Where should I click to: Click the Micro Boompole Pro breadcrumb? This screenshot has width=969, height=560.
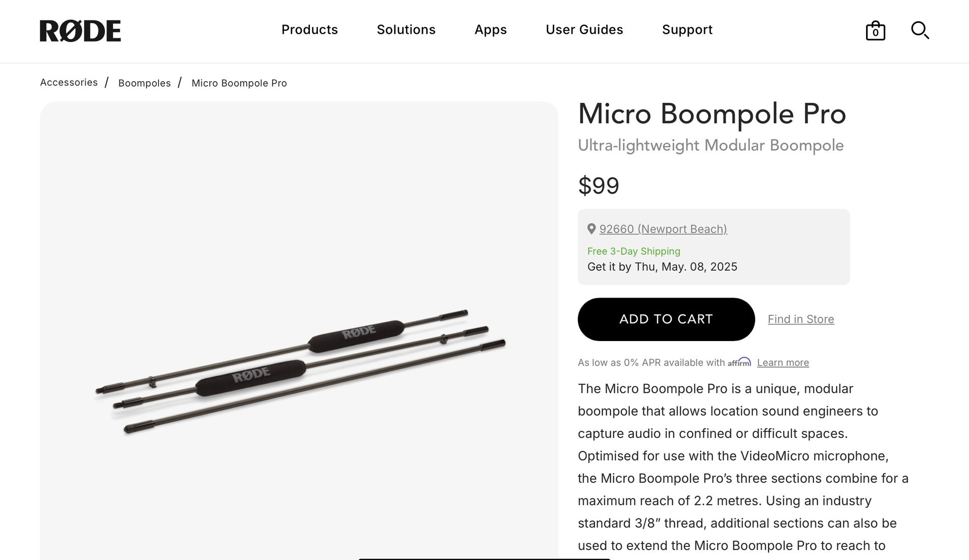coord(239,83)
